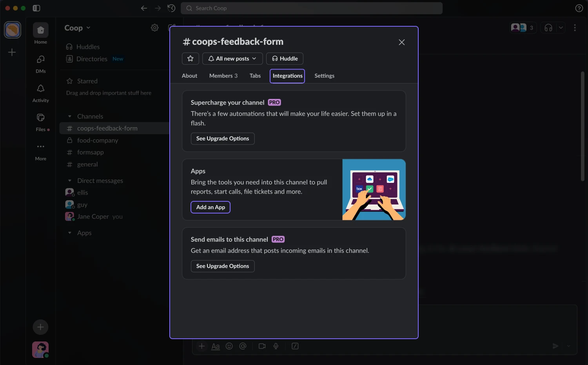The width and height of the screenshot is (588, 365).
Task: Collapse the Direct messages section
Action: click(x=70, y=181)
